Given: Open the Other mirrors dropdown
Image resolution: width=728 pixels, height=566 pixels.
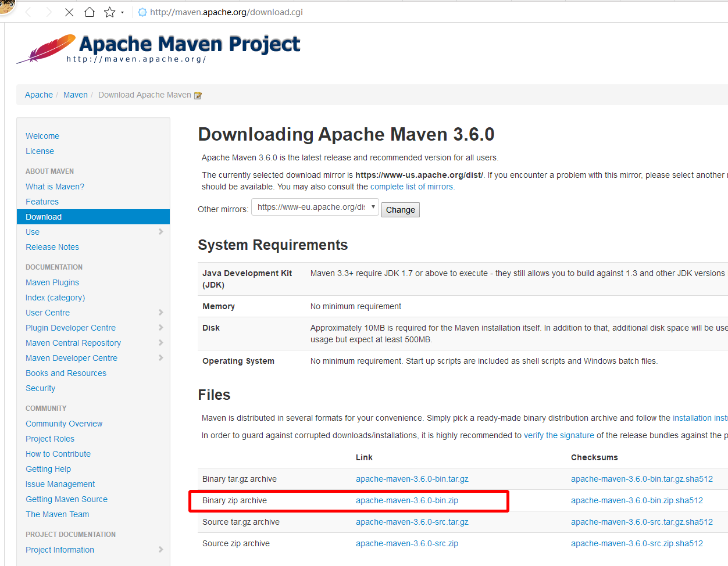Looking at the screenshot, I should (315, 207).
